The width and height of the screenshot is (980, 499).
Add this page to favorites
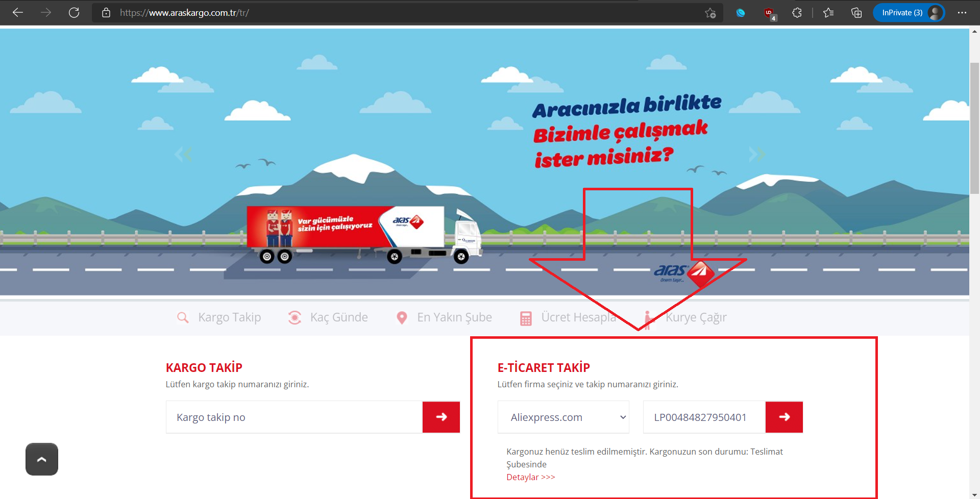click(710, 13)
